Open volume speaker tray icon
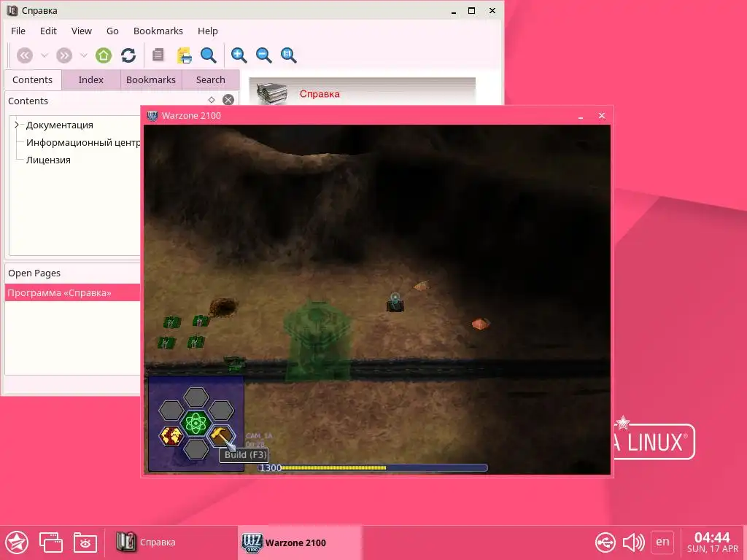The image size is (747, 560). click(x=634, y=542)
